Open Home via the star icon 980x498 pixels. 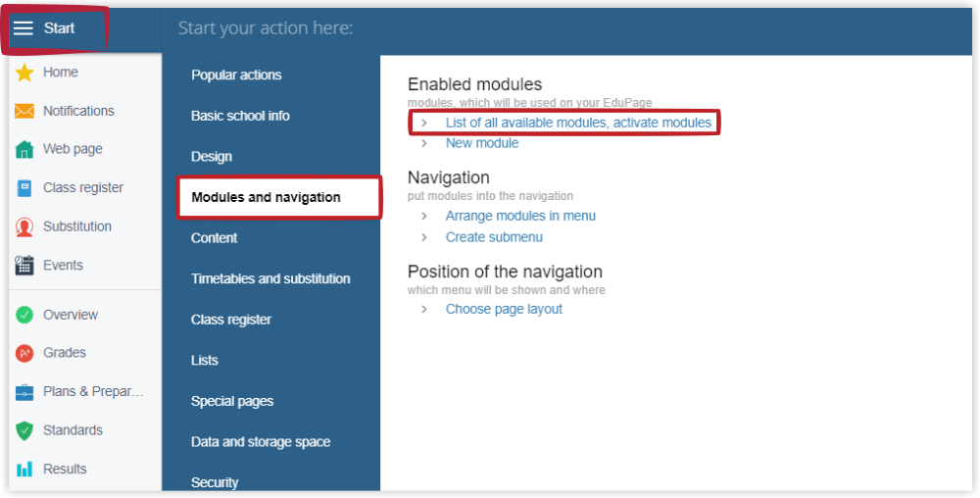(x=24, y=73)
